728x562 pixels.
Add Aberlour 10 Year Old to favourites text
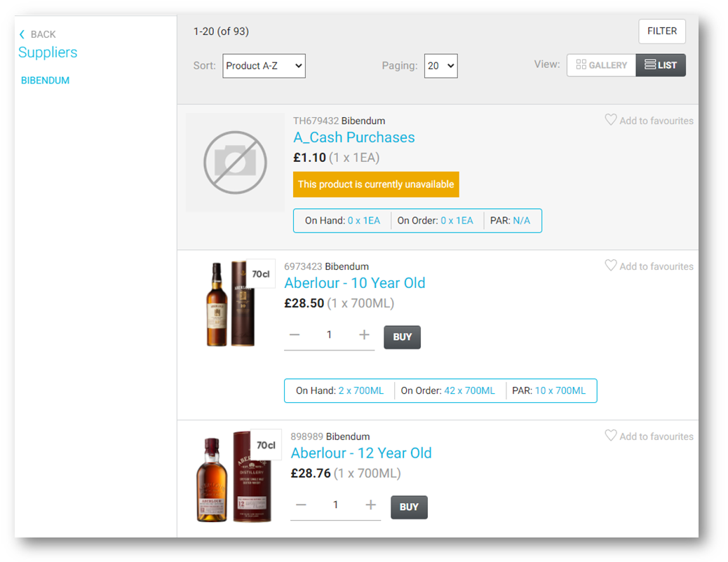[x=656, y=266]
